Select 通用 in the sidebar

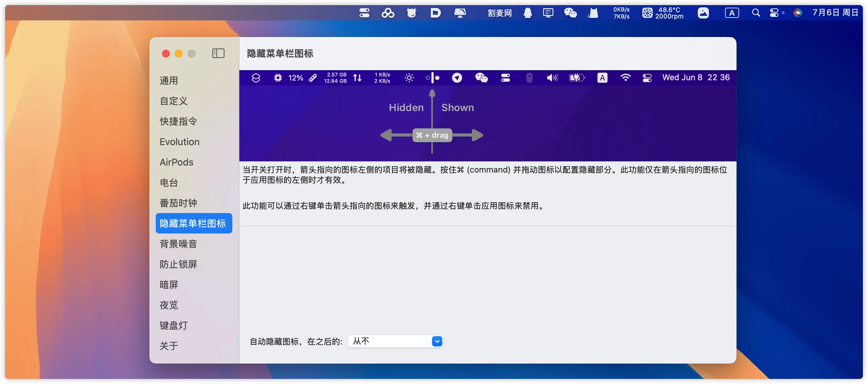pos(169,80)
